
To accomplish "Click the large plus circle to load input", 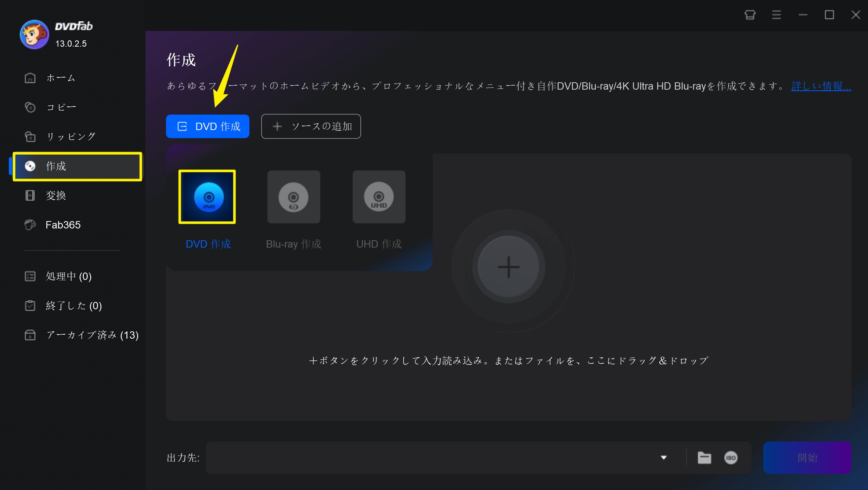I will [x=508, y=267].
